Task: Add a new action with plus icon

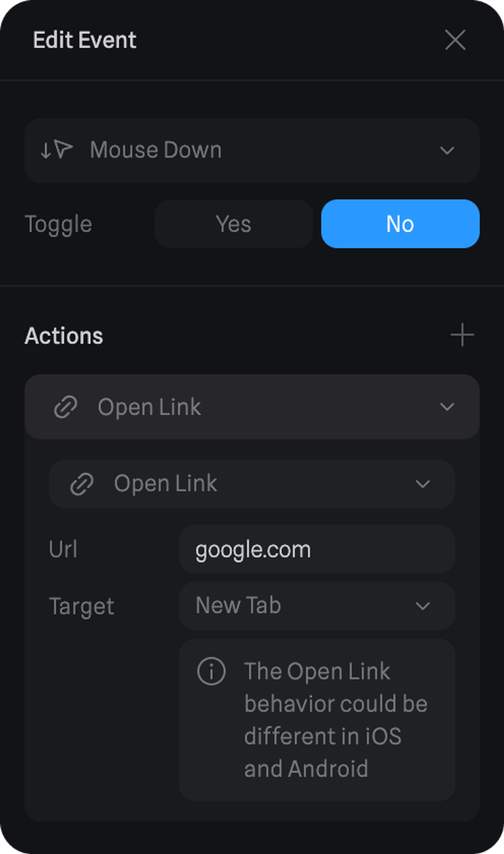Action: 462,335
